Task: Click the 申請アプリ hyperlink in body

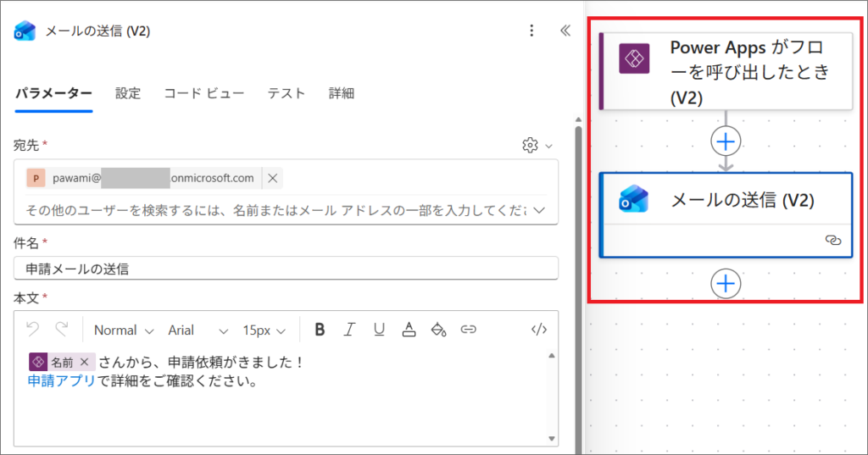Action: point(61,381)
